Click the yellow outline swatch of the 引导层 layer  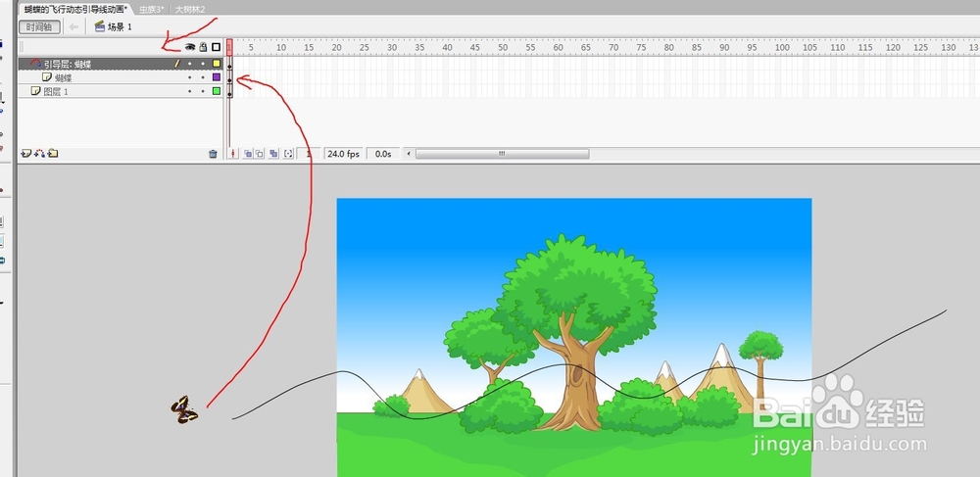point(217,63)
